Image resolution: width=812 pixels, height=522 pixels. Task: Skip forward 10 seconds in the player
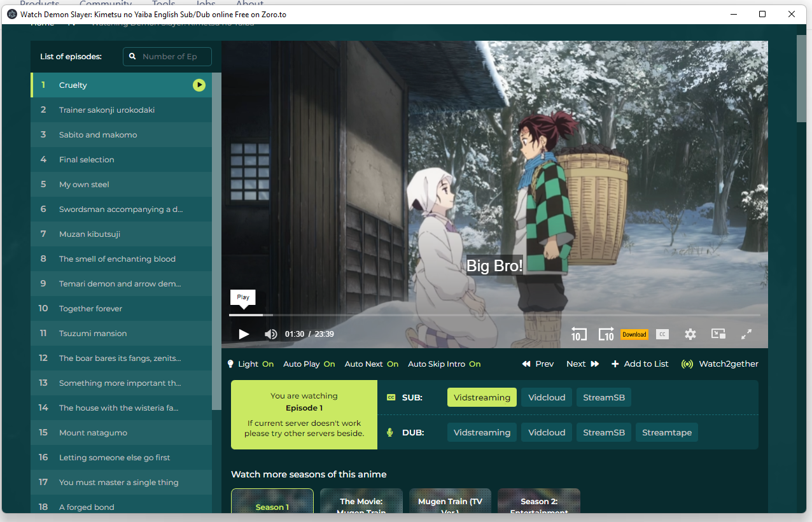[x=606, y=334]
